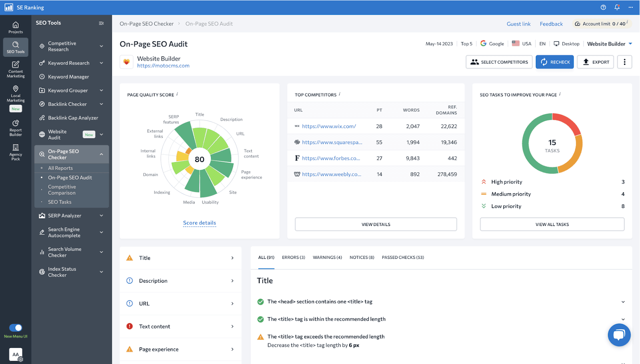This screenshot has height=364, width=640.
Task: Switch to the ALL (91) tab
Action: point(266,258)
